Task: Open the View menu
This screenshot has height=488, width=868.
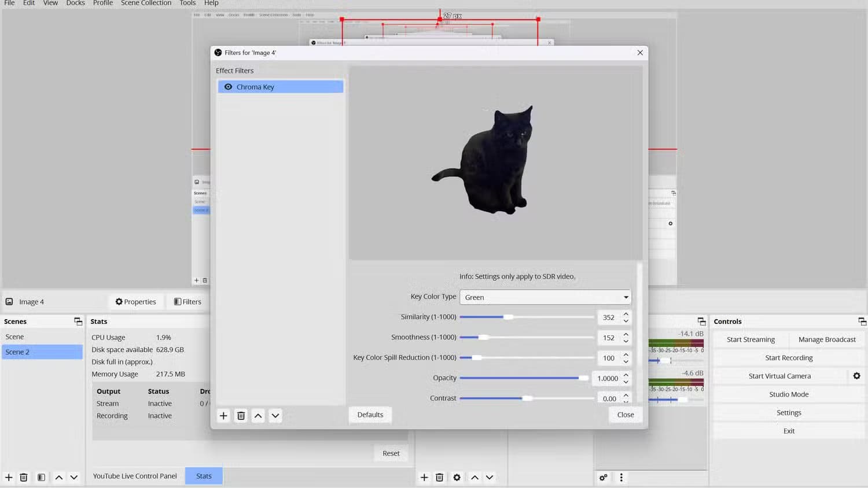Action: click(x=50, y=3)
